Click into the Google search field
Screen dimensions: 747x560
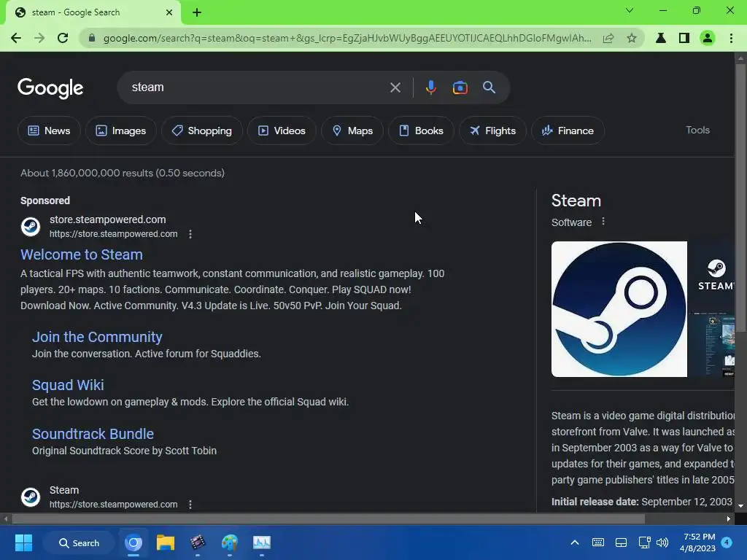pyautogui.click(x=258, y=87)
